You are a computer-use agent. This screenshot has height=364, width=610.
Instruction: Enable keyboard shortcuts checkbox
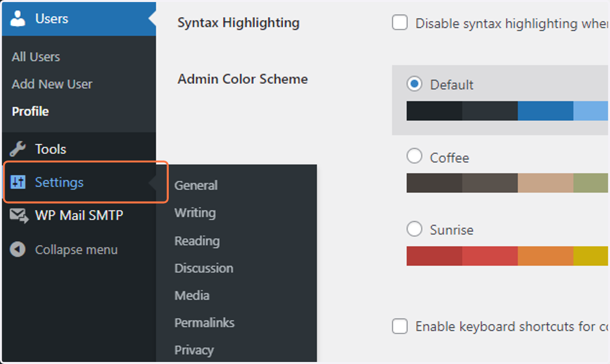click(400, 326)
